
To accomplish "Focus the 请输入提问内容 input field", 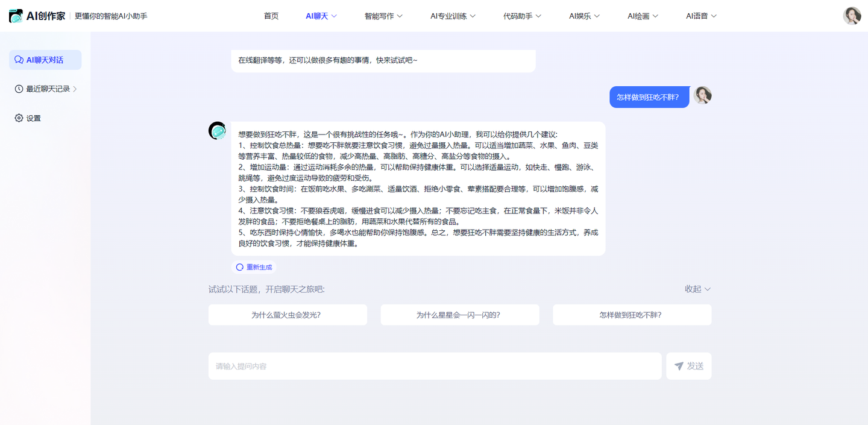I will tap(435, 366).
